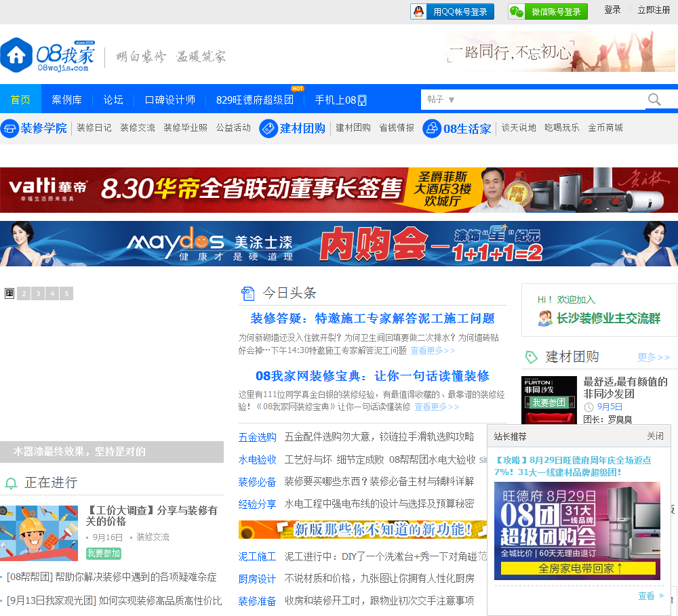
Task: Click the QQ penguin icon
Action: pos(418,12)
